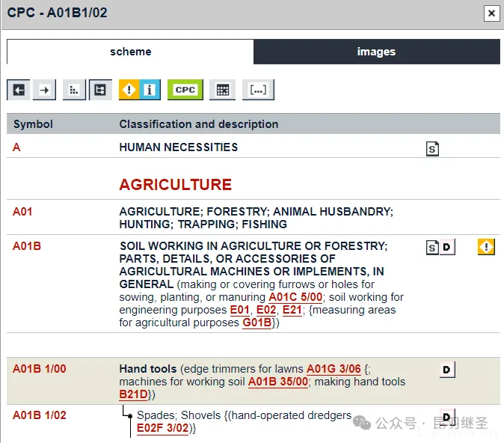
Task: Select the scheme tab
Action: point(130,52)
